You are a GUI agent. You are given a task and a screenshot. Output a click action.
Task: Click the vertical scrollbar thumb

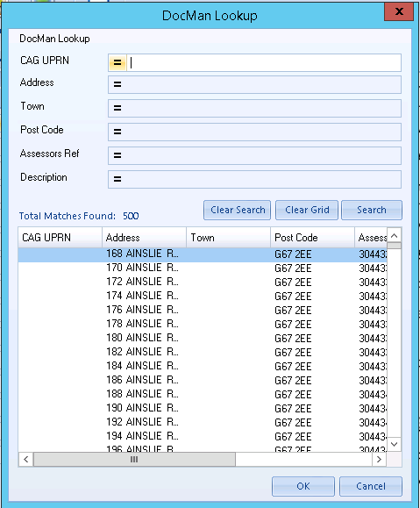[x=394, y=246]
